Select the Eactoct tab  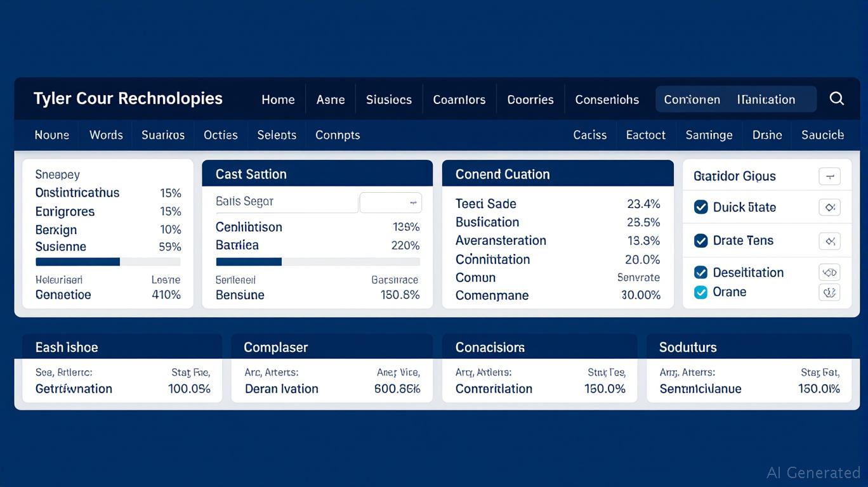coord(646,135)
